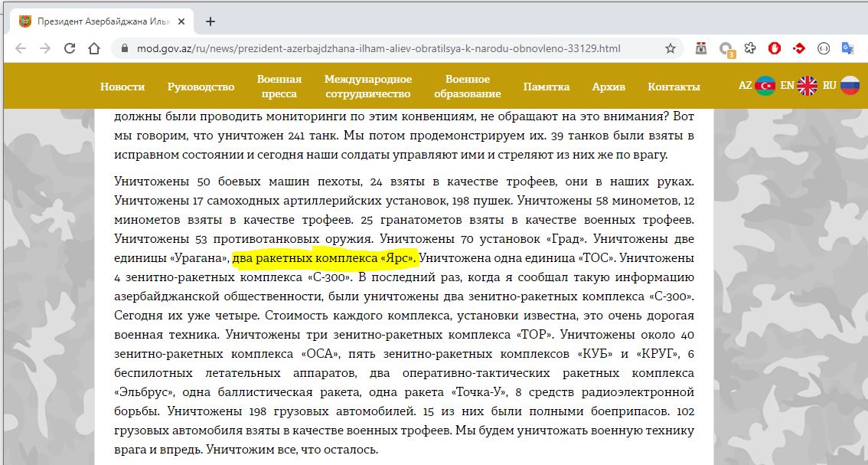This screenshot has height=465, width=868.
Task: Click the text «Точка-У»
Action: (480, 392)
